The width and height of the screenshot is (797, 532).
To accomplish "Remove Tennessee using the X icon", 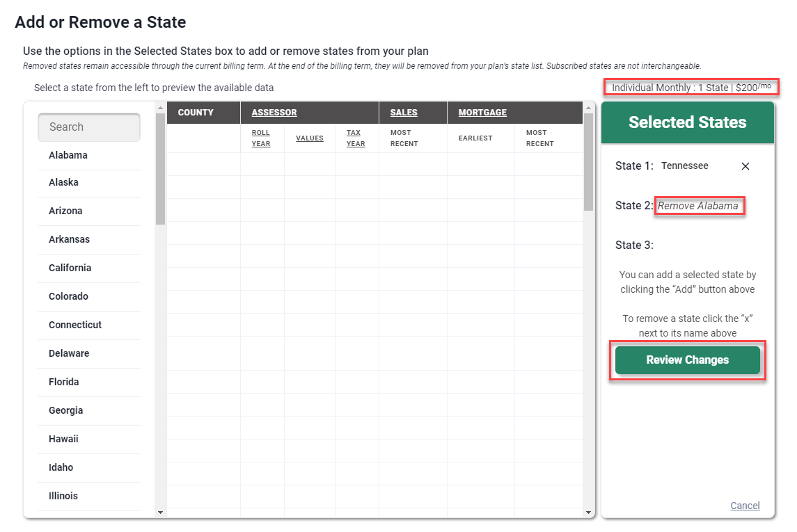I will pyautogui.click(x=745, y=166).
